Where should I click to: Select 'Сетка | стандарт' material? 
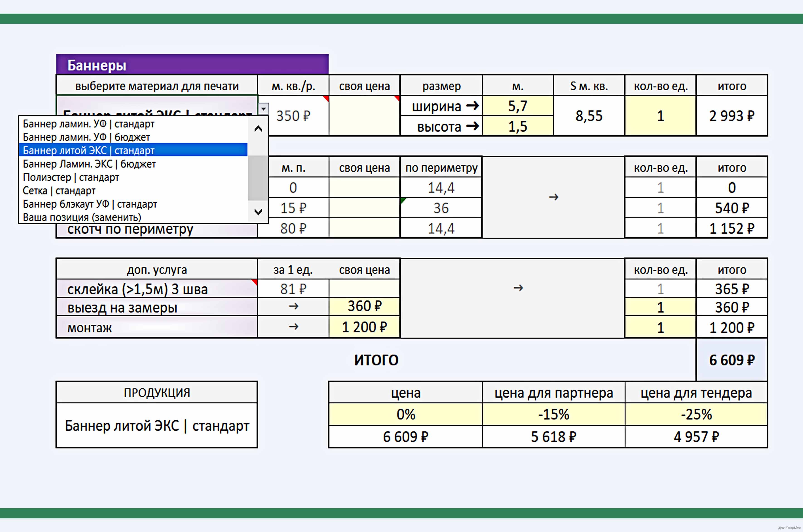pyautogui.click(x=59, y=191)
